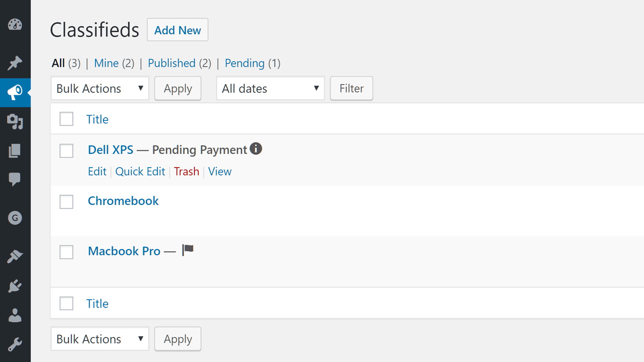Open Users person icon in sidebar

coord(15,315)
